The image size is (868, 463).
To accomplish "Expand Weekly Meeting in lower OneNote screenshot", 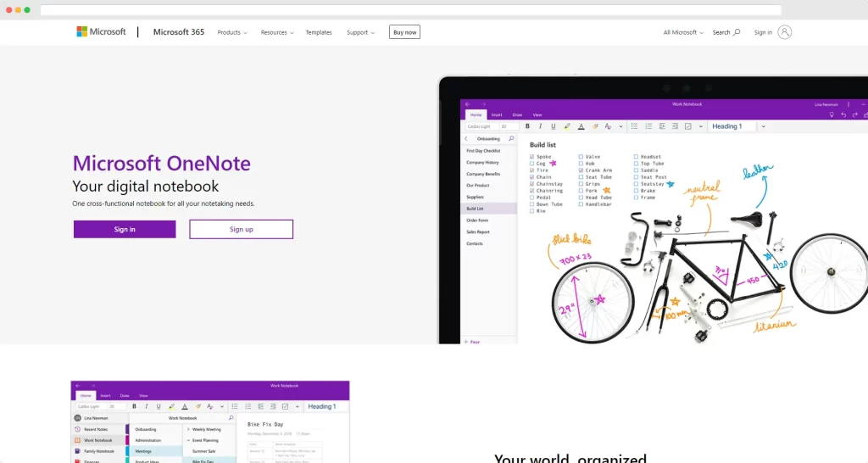I will pyautogui.click(x=188, y=429).
